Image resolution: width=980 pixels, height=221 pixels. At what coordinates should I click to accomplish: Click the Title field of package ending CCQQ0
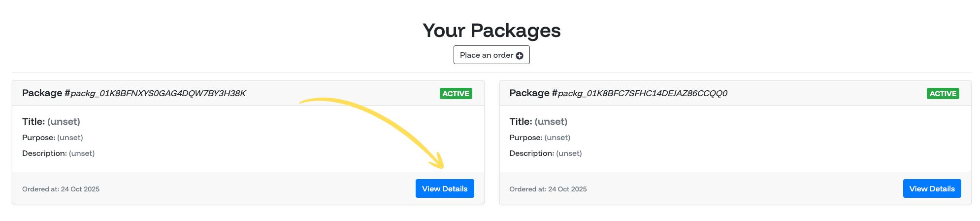538,121
